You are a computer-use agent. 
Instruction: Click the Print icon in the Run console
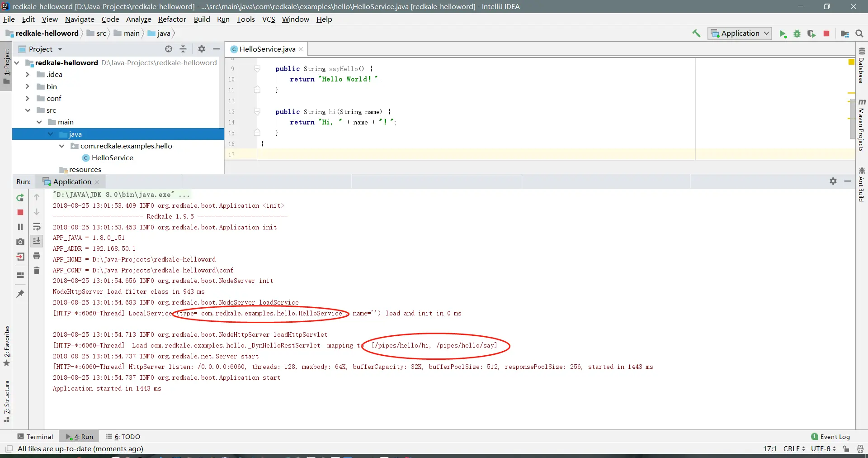37,256
